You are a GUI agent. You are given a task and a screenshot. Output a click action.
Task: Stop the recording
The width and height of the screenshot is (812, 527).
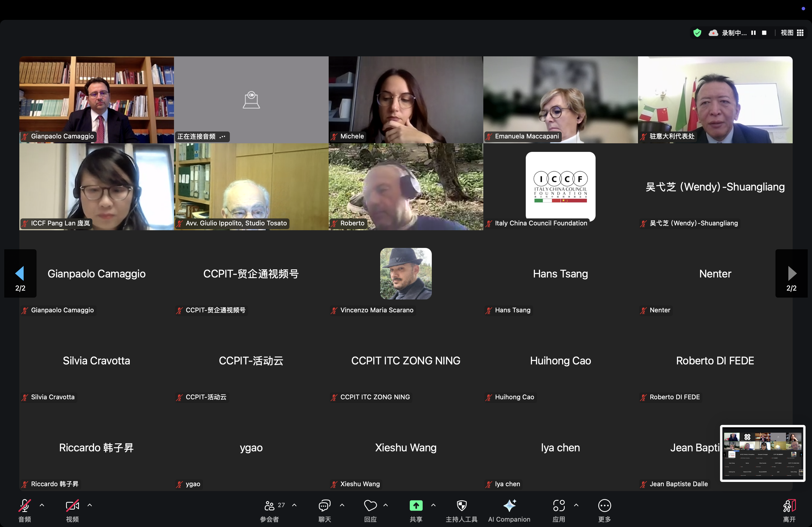point(764,33)
